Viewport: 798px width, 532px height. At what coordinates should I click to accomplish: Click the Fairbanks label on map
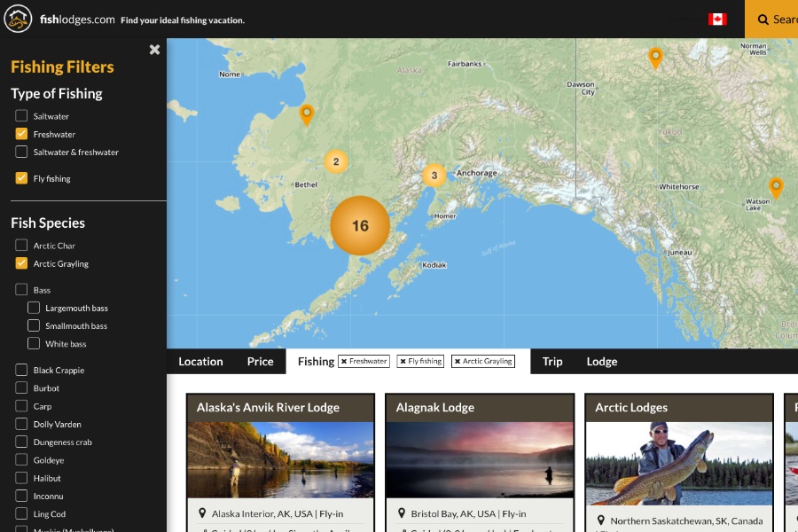point(464,64)
